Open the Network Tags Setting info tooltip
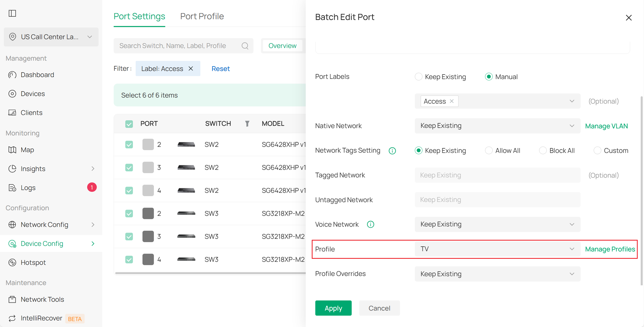This screenshot has width=644, height=327. click(392, 150)
